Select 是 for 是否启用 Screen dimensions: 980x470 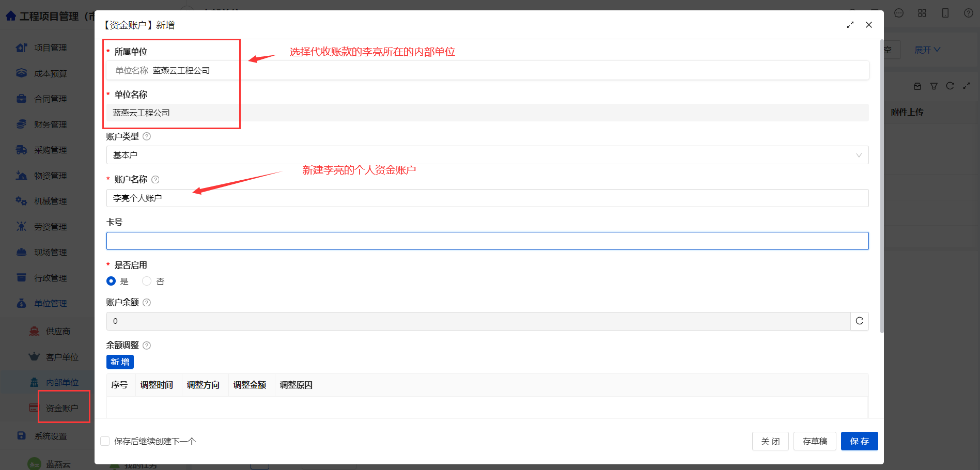click(111, 281)
